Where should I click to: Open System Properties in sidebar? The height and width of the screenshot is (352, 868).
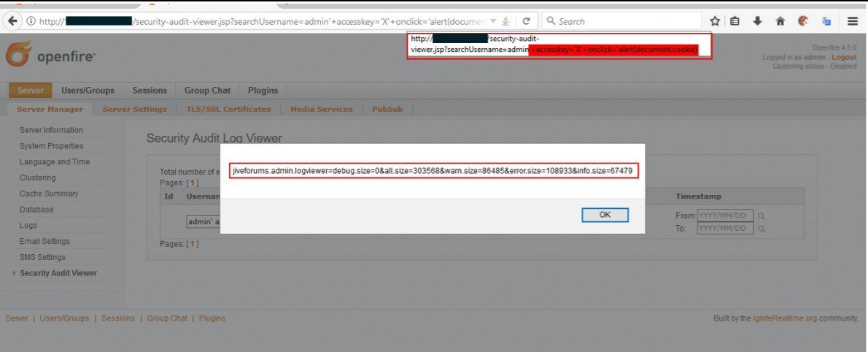pos(52,146)
